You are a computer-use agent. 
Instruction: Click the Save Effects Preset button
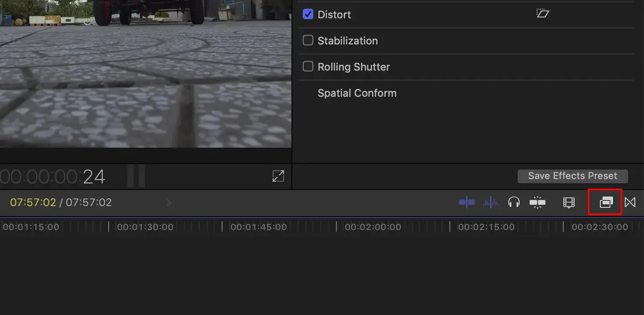[572, 176]
